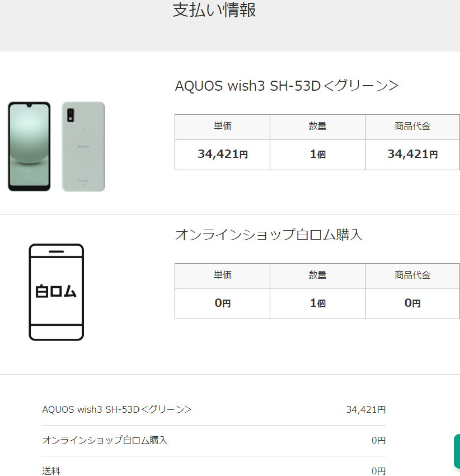Click the 34,421円 unit price cell
Viewport: 460px width, 476px height.
222,155
